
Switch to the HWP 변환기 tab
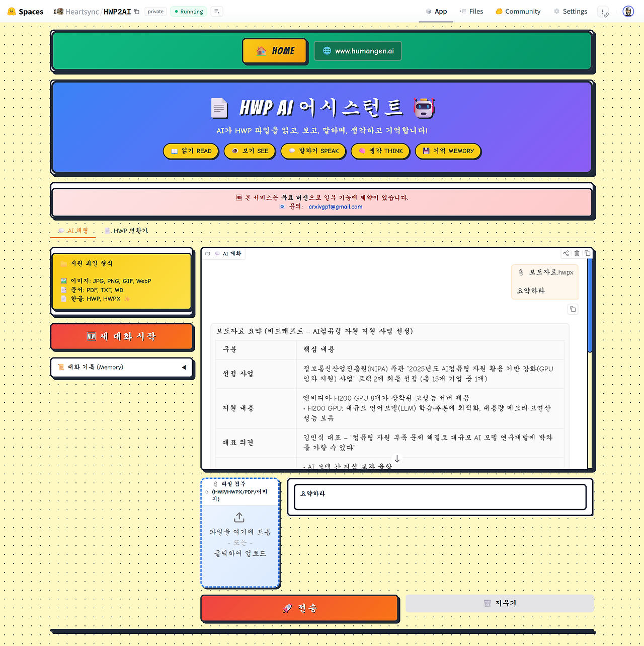click(x=126, y=231)
